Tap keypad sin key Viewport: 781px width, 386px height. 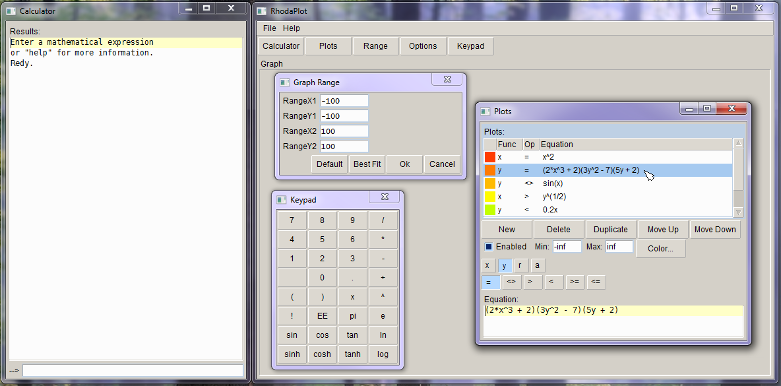tap(292, 335)
